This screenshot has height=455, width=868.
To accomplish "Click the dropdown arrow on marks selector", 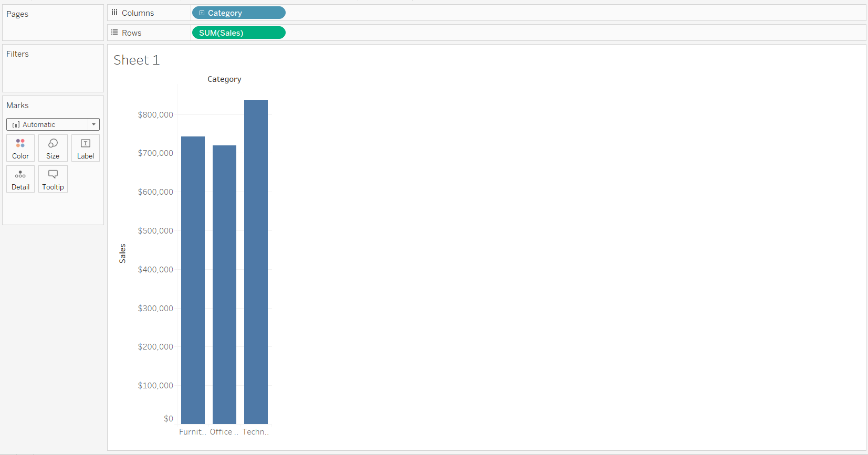I will (93, 124).
